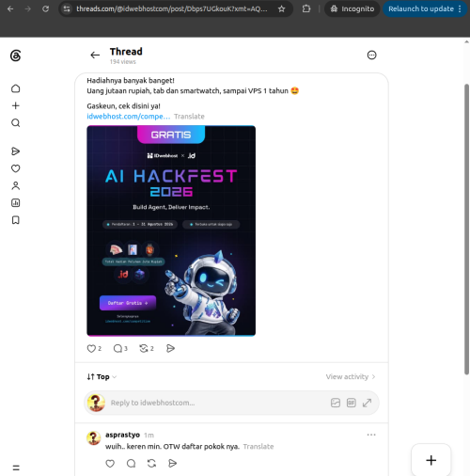Image resolution: width=470 pixels, height=476 pixels.
Task: Translate asprastyo's comment
Action: (x=258, y=446)
